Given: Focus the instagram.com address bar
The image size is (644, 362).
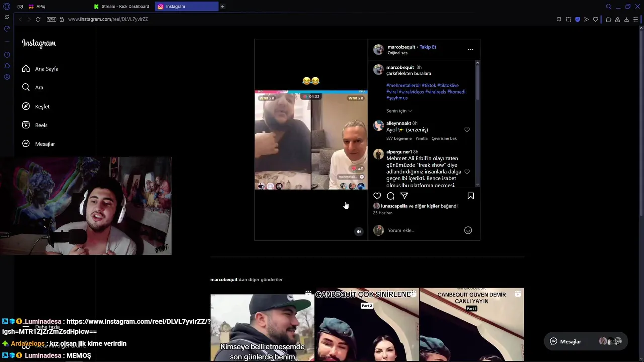Looking at the screenshot, I should (x=108, y=19).
